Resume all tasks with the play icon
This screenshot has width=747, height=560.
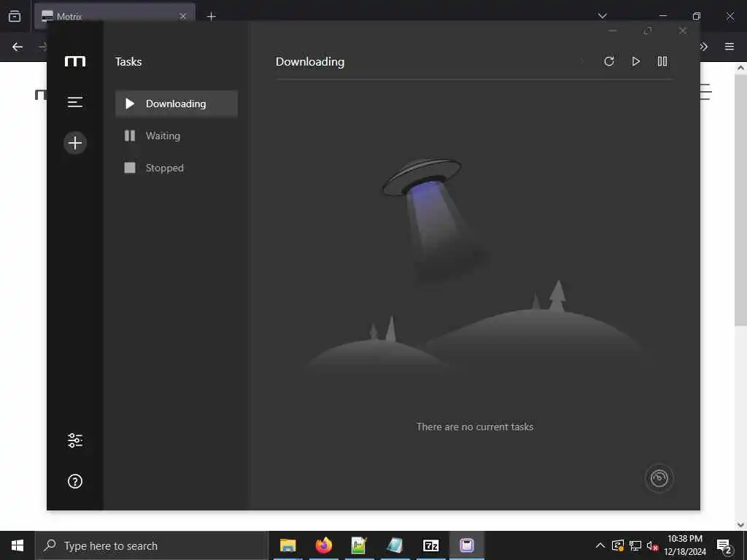point(635,61)
